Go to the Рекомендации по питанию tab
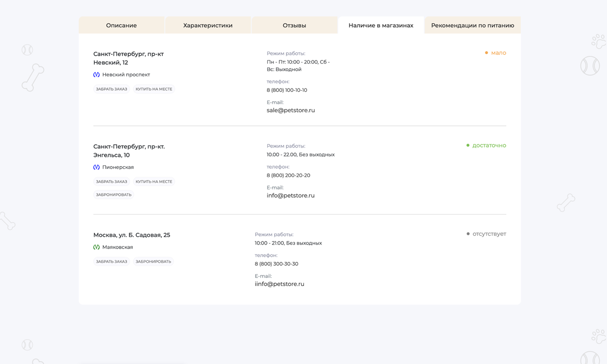This screenshot has height=364, width=607. click(x=472, y=25)
